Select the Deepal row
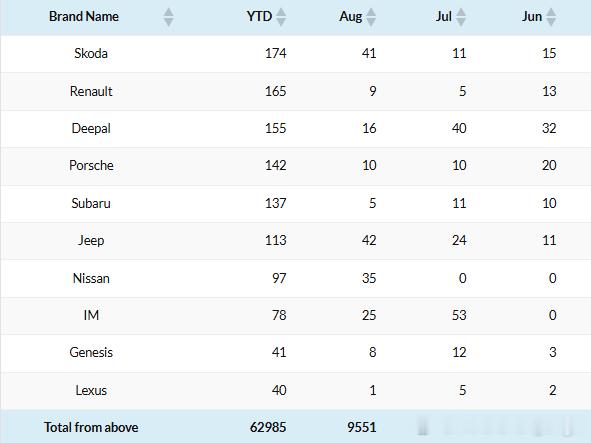The height and width of the screenshot is (443, 591). point(296,129)
